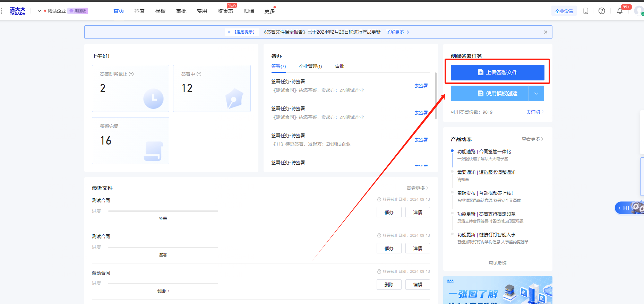
Task: Click the 签署中 help icon
Action: (x=199, y=74)
